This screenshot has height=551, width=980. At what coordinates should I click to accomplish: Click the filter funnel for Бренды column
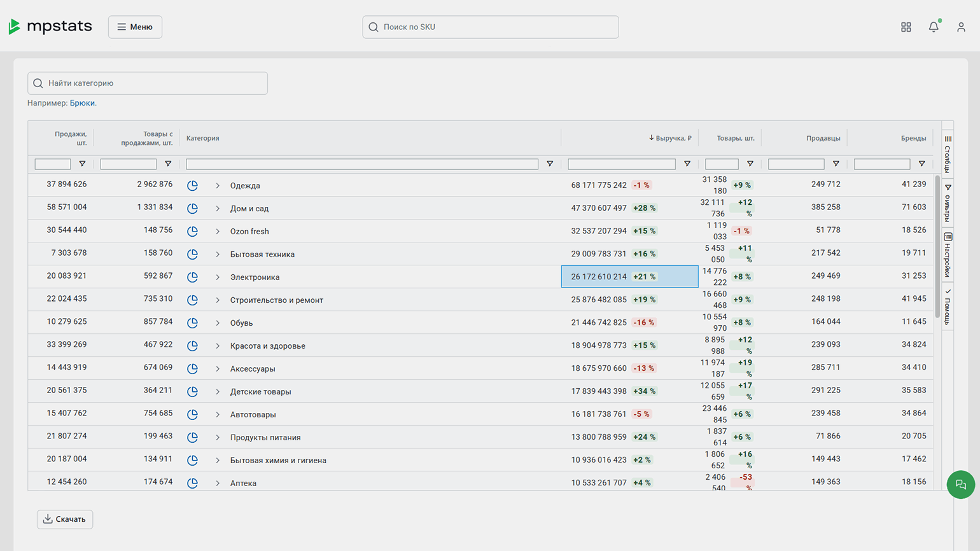tap(921, 164)
